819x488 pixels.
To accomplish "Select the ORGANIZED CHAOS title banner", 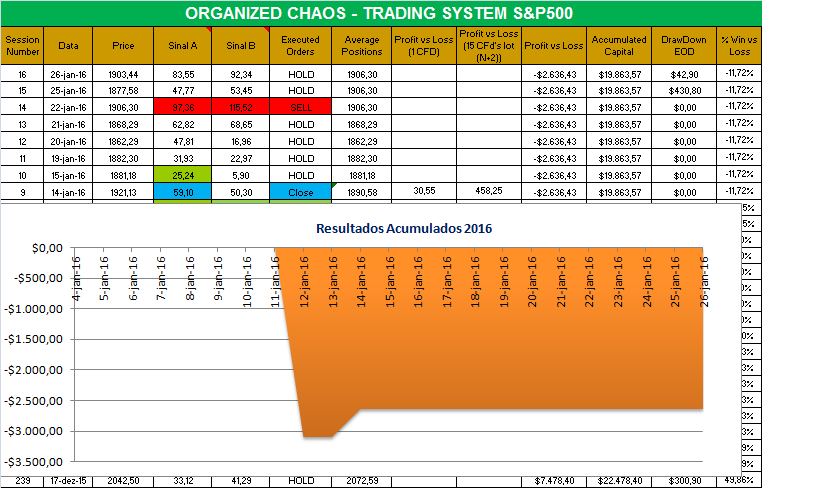I will pyautogui.click(x=381, y=13).
